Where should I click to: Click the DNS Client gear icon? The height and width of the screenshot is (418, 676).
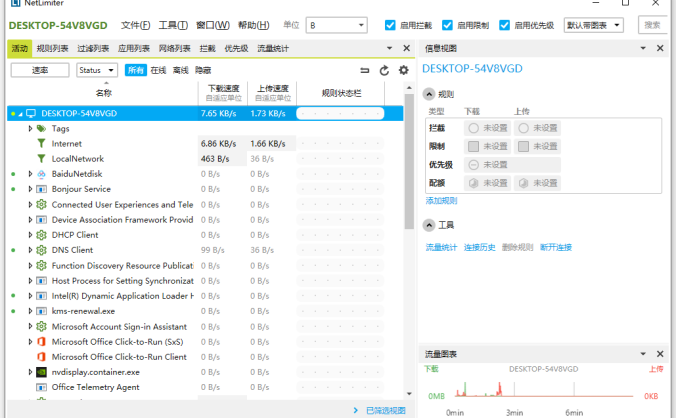[x=41, y=250]
